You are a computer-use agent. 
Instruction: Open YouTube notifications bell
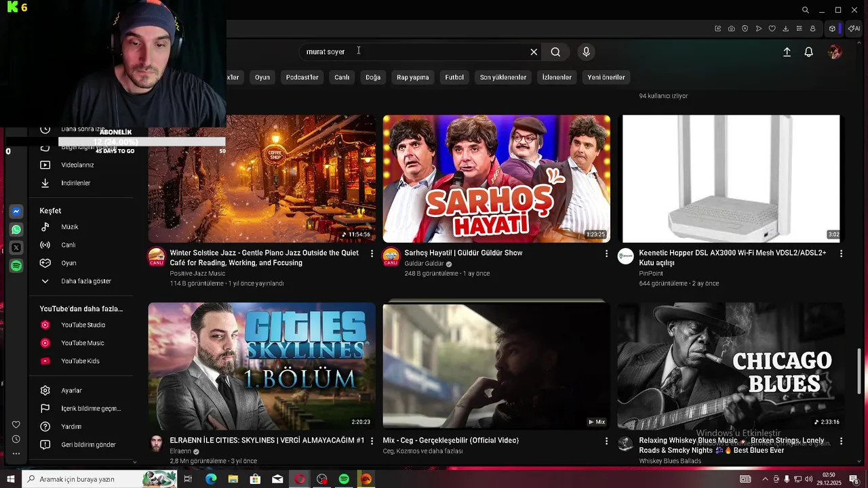coord(808,52)
